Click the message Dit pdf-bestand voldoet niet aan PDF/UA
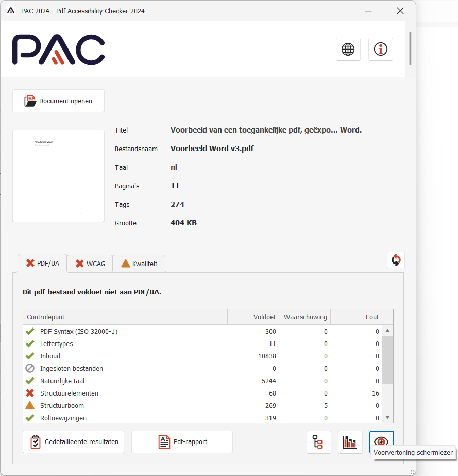 click(x=92, y=292)
